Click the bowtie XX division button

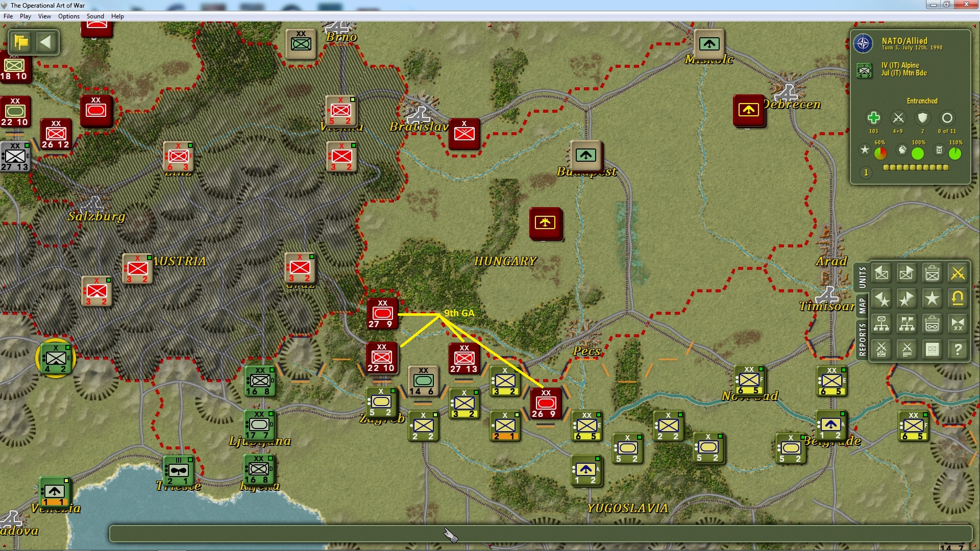pos(958,324)
